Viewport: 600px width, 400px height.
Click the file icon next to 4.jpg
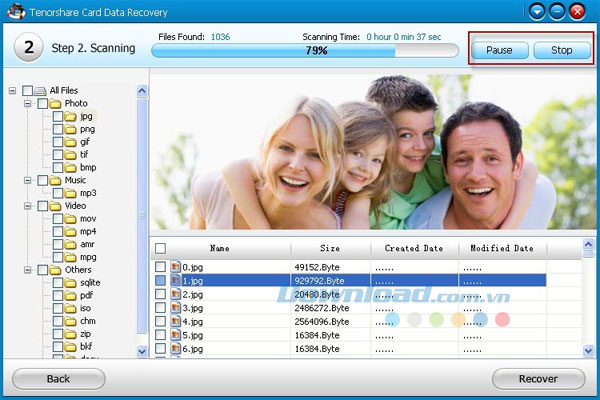pyautogui.click(x=176, y=322)
